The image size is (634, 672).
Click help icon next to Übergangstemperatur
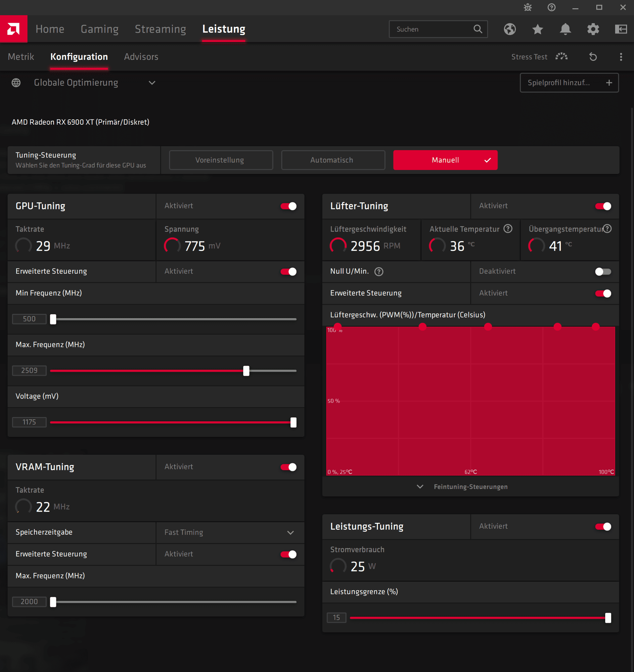[607, 229]
